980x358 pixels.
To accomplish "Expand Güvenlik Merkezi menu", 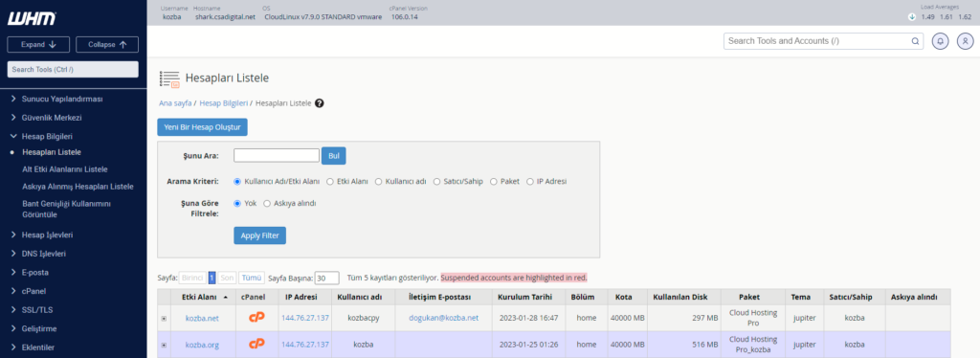I will click(x=52, y=118).
